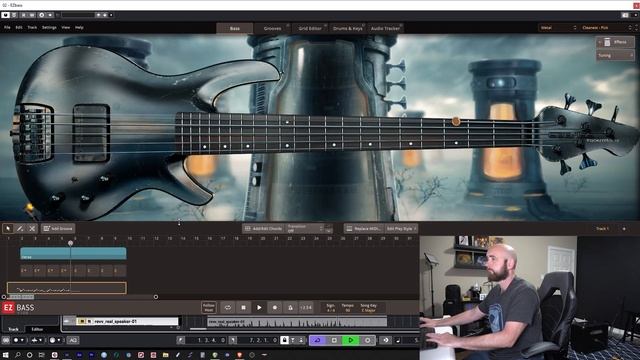This screenshot has height=360, width=640.
Task: Open the Grid Editor tab
Action: pos(309,28)
